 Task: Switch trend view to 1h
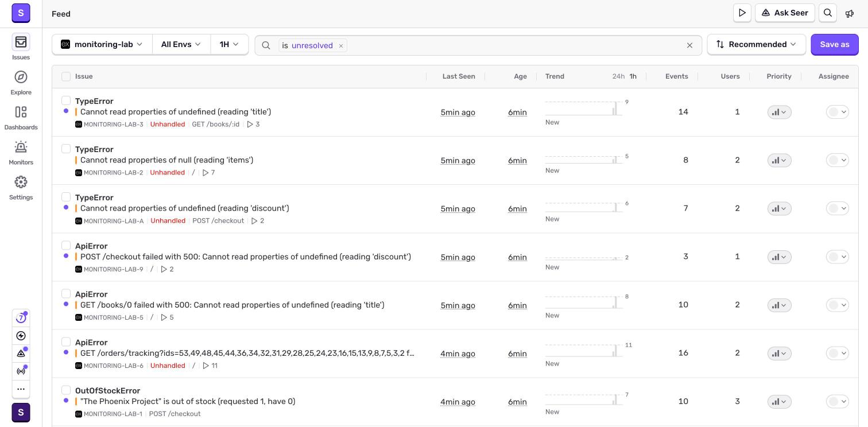coord(633,76)
